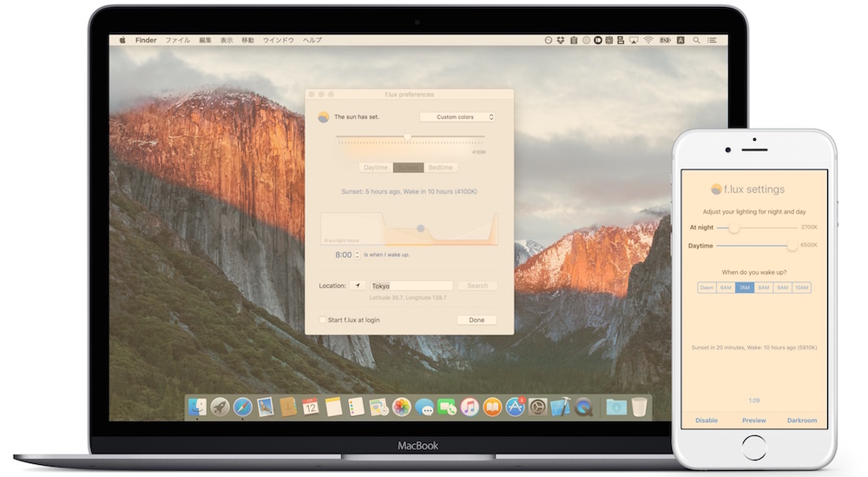Click the Search button next to Tokyo
This screenshot has height=477, width=868.
[477, 285]
